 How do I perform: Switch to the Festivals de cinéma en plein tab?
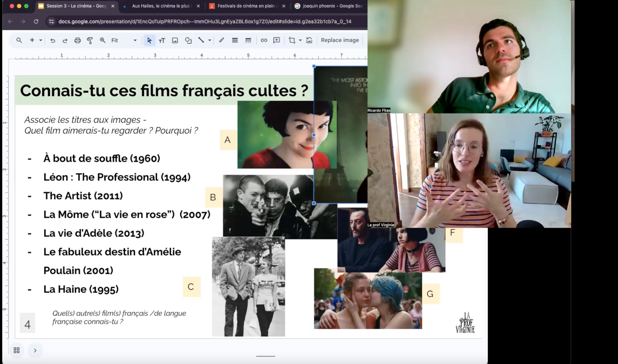(x=247, y=6)
